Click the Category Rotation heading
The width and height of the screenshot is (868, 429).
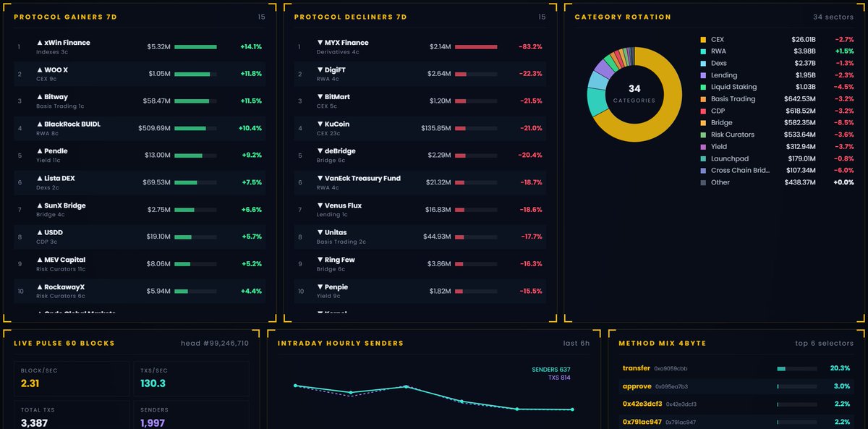[x=623, y=17]
